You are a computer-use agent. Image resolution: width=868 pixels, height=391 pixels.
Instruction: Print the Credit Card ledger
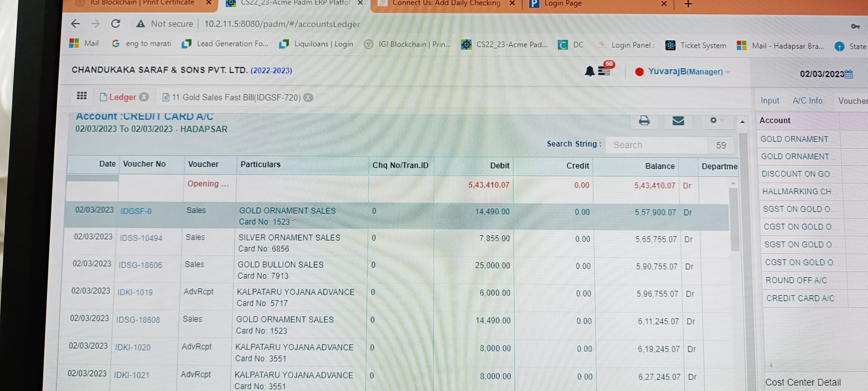click(644, 120)
